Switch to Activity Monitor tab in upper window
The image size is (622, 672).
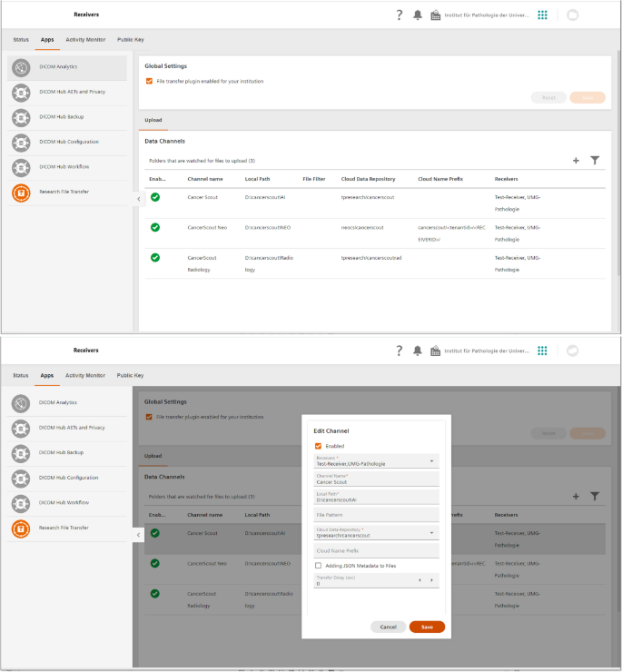click(85, 40)
